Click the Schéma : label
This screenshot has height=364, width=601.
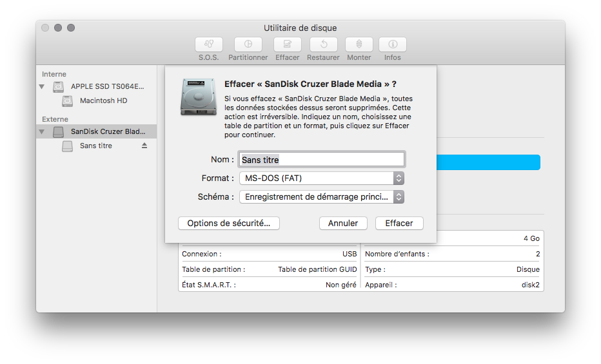[216, 196]
